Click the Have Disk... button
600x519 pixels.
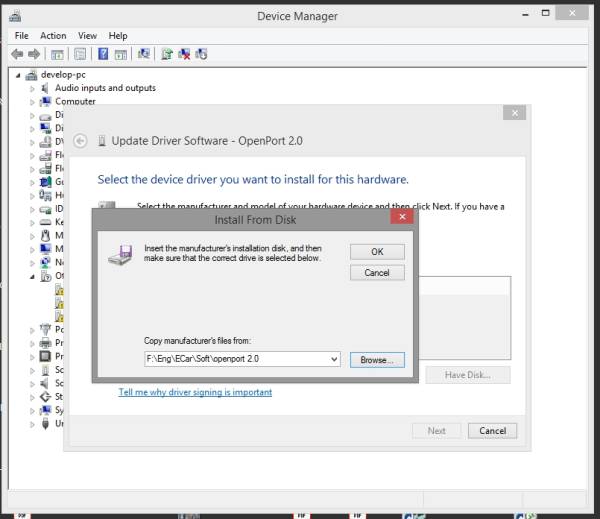[x=468, y=375]
